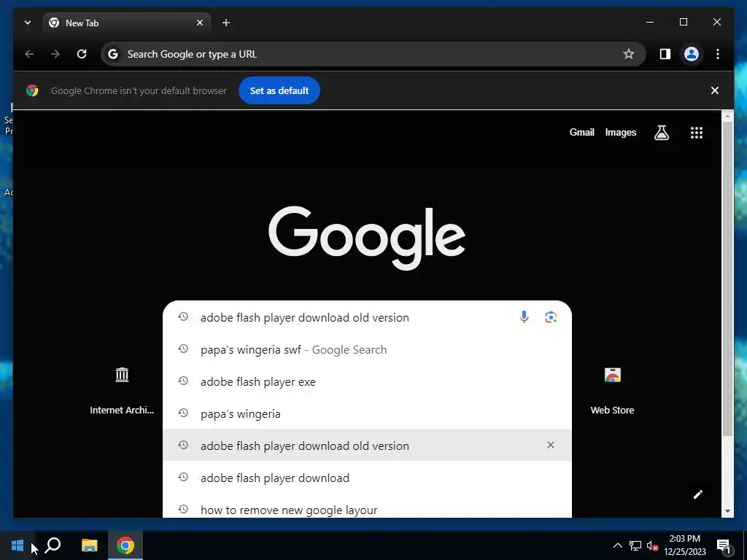Go forward with the browser forward arrow
This screenshot has width=747, height=560.
coord(55,54)
